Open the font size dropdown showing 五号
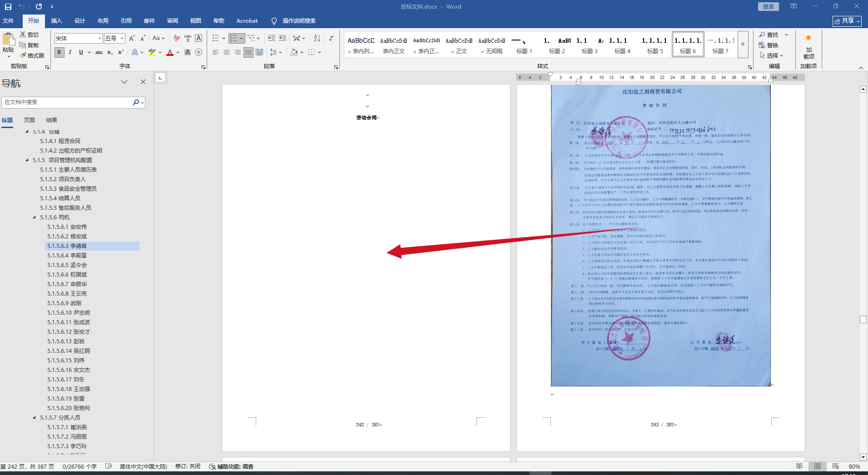868x475 pixels. [122, 39]
